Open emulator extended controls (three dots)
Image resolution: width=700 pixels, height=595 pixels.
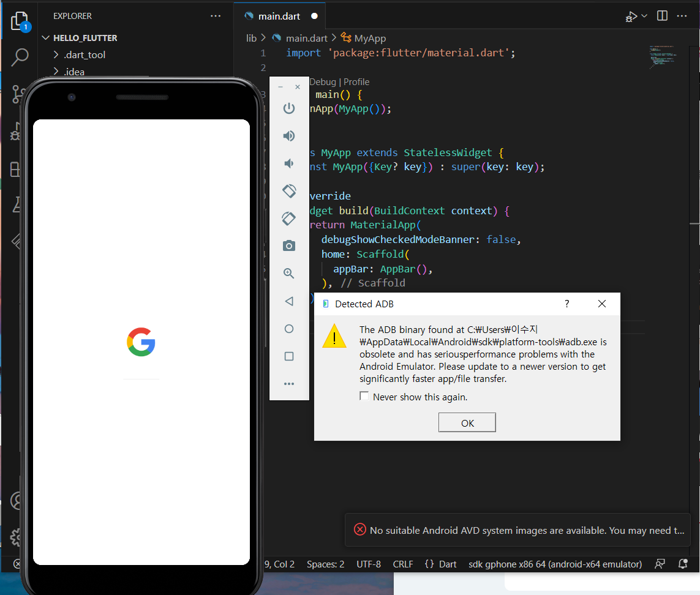289,384
